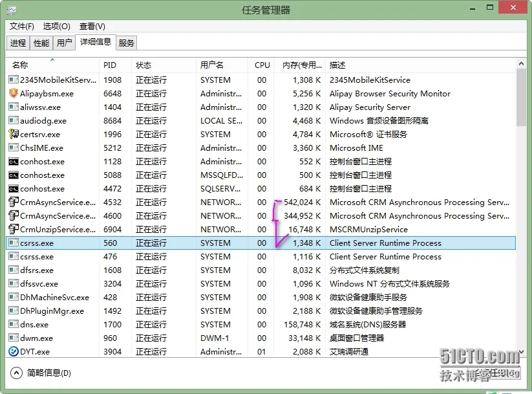
Task: Switch to the 进程 tab
Action: pos(18,43)
